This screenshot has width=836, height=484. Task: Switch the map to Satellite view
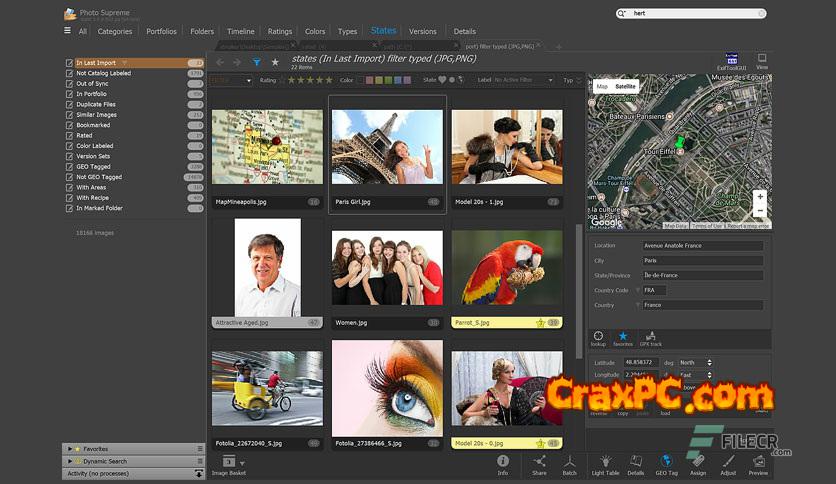tap(625, 87)
